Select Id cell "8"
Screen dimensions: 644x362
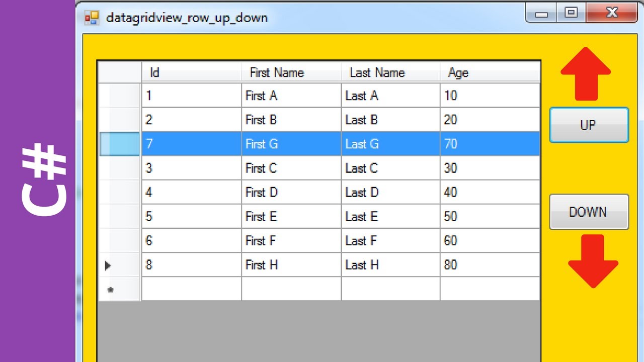[191, 264]
